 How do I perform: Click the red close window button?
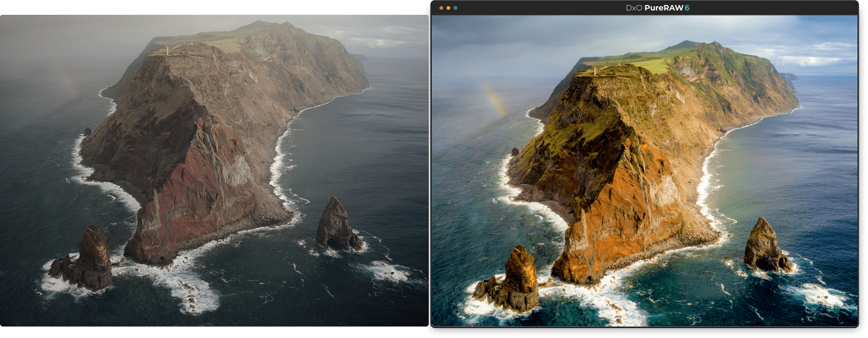pos(441,8)
